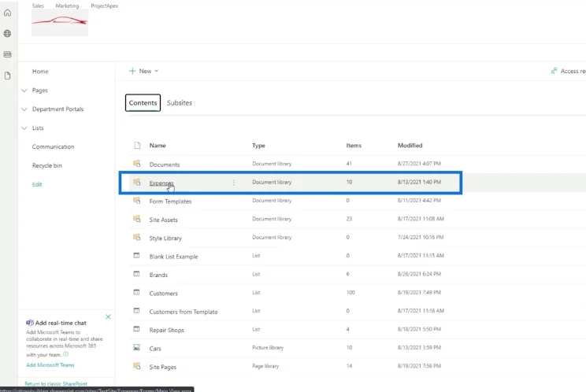Click the red car site logo
Image resolution: width=586 pixels, height=392 pixels.
click(60, 22)
